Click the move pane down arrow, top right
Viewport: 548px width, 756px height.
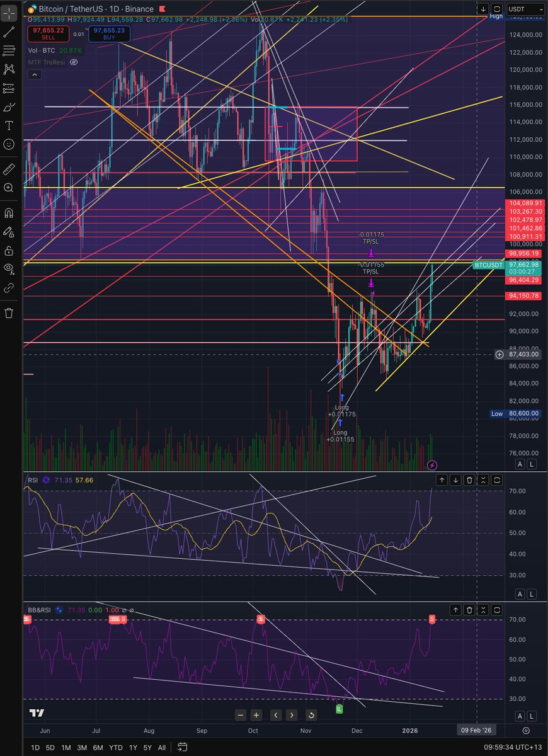click(x=483, y=9)
